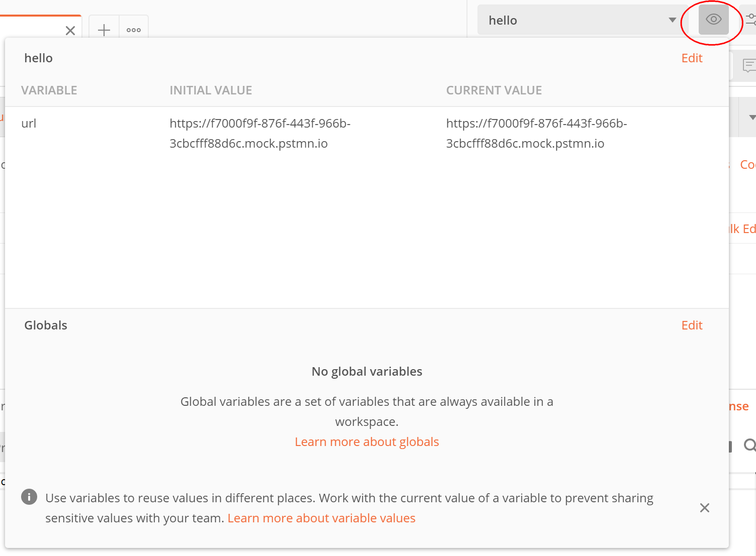Click the info icon in the banner
This screenshot has width=756, height=556.
coord(29,497)
